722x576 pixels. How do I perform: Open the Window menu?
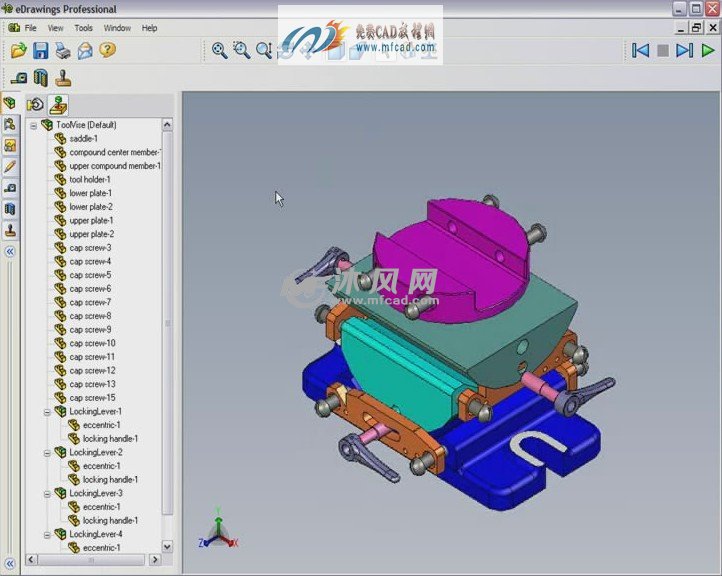coord(117,28)
